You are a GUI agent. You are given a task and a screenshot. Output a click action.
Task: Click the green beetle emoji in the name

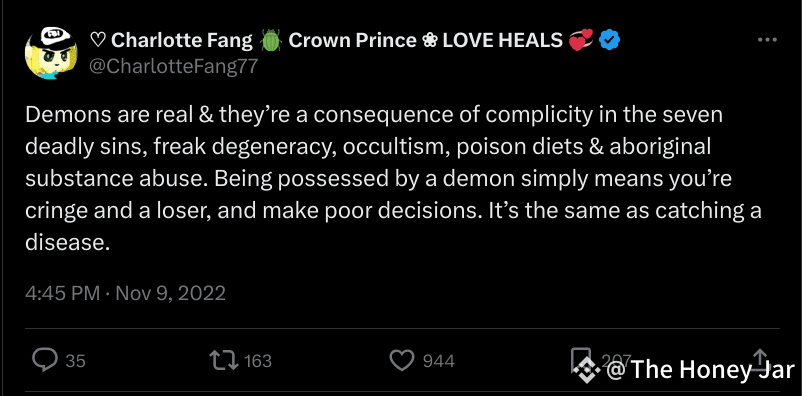click(271, 40)
